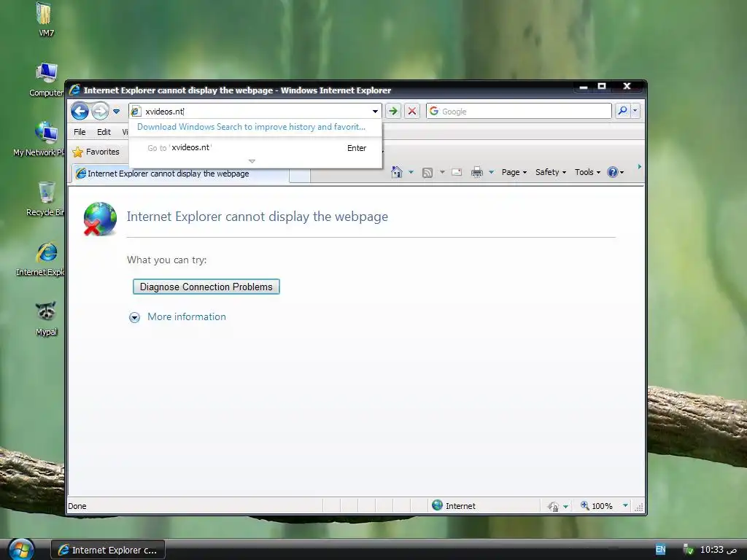Open a new blank tab
Image resolution: width=747 pixels, height=560 pixels.
(x=300, y=175)
